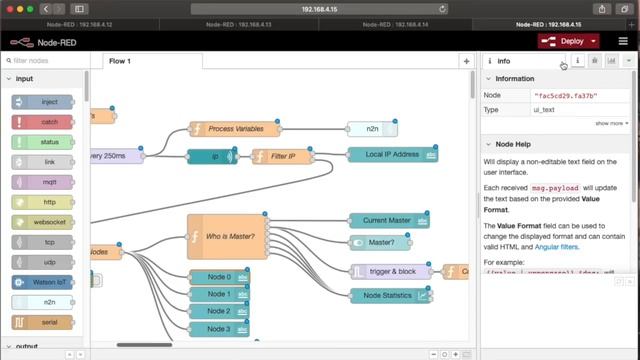Toggle the canvas navigator view
The height and width of the screenshot is (360, 640).
coord(467,355)
